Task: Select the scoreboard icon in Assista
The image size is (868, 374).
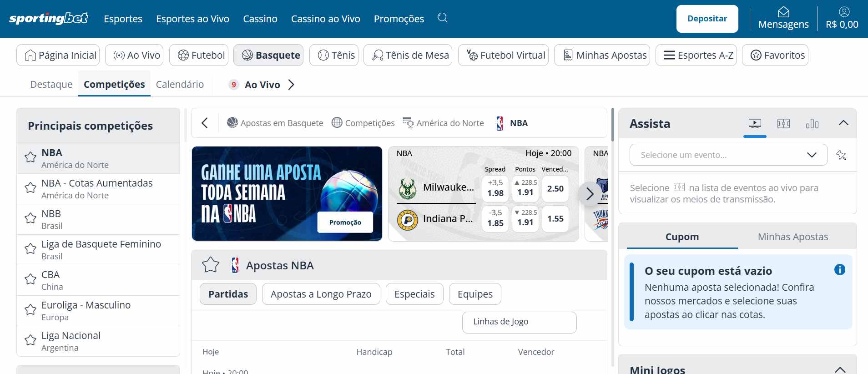Action: [x=783, y=123]
